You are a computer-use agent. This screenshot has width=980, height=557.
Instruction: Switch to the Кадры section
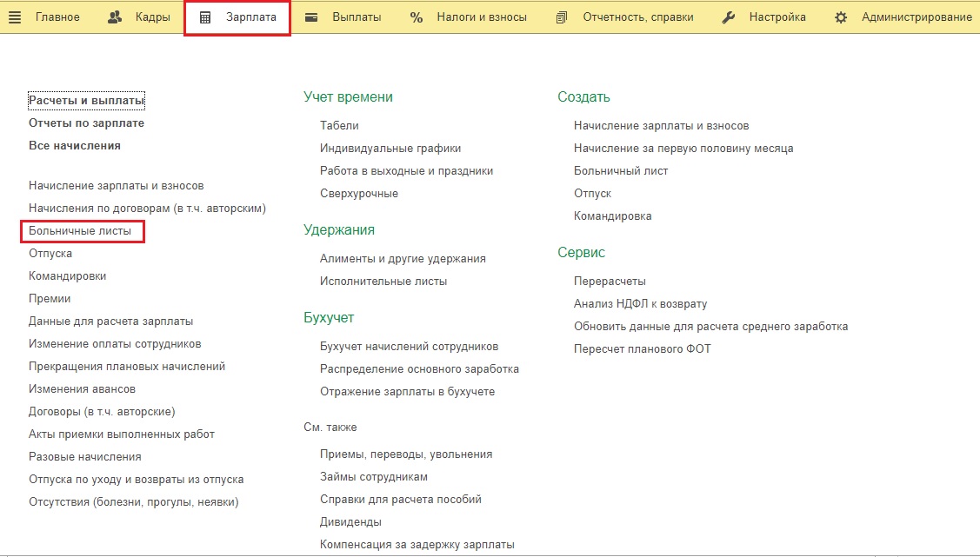pos(152,17)
